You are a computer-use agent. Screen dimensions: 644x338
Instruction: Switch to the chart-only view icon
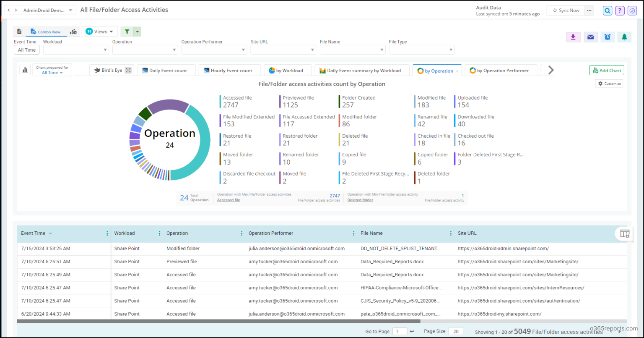click(73, 31)
